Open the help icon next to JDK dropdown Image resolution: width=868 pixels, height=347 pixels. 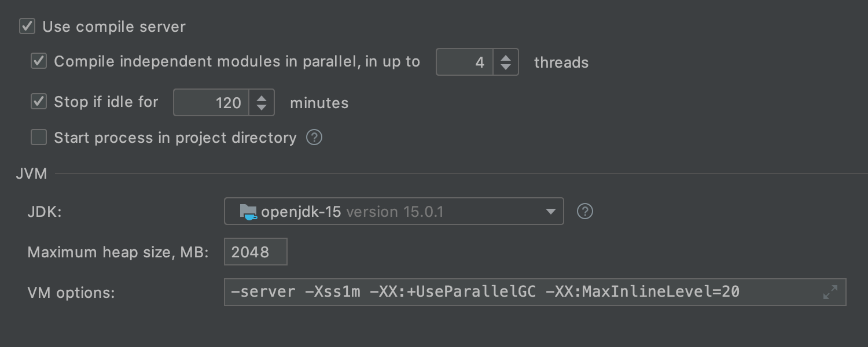(585, 212)
